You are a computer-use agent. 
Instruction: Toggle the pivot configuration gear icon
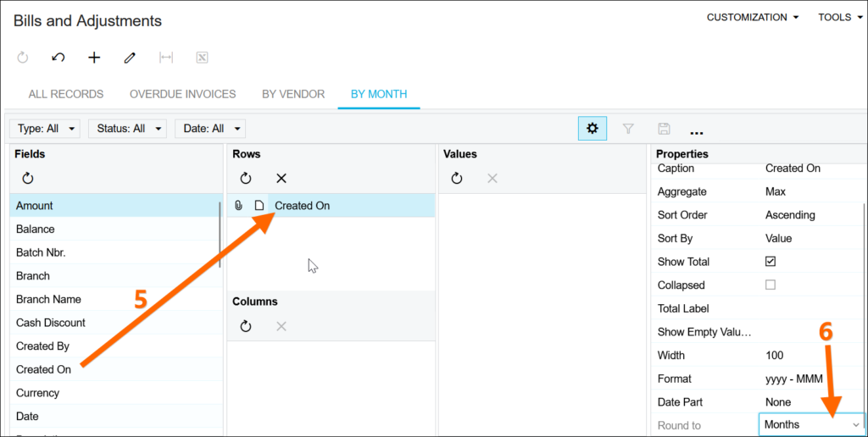592,129
